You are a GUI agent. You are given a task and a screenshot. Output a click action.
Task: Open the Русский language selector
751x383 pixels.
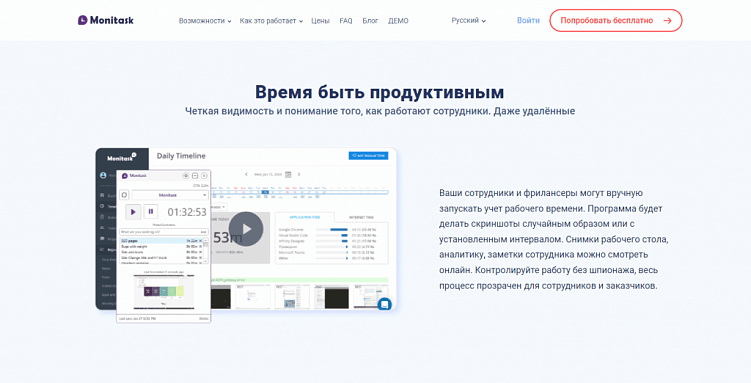click(468, 21)
